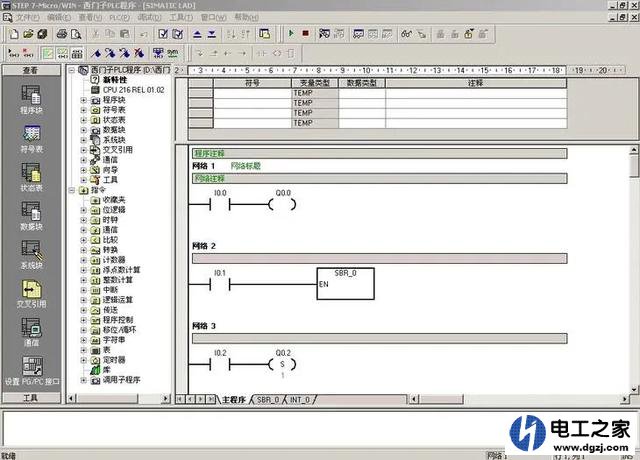Expand the 计数器 instruction folder
The height and width of the screenshot is (460, 640).
coord(84,260)
